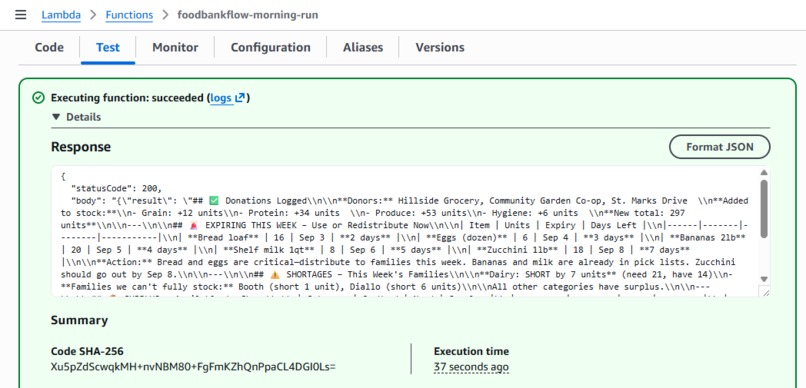
Task: Open the Aliases tab
Action: pyautogui.click(x=363, y=47)
